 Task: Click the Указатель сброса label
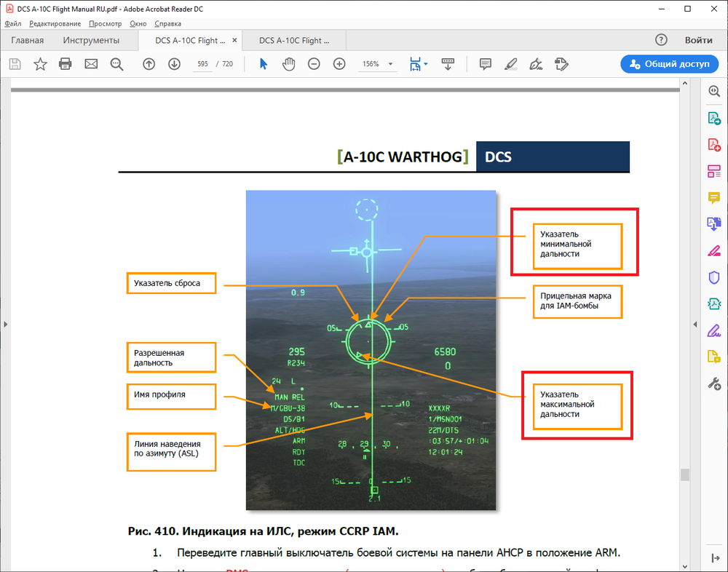(171, 283)
